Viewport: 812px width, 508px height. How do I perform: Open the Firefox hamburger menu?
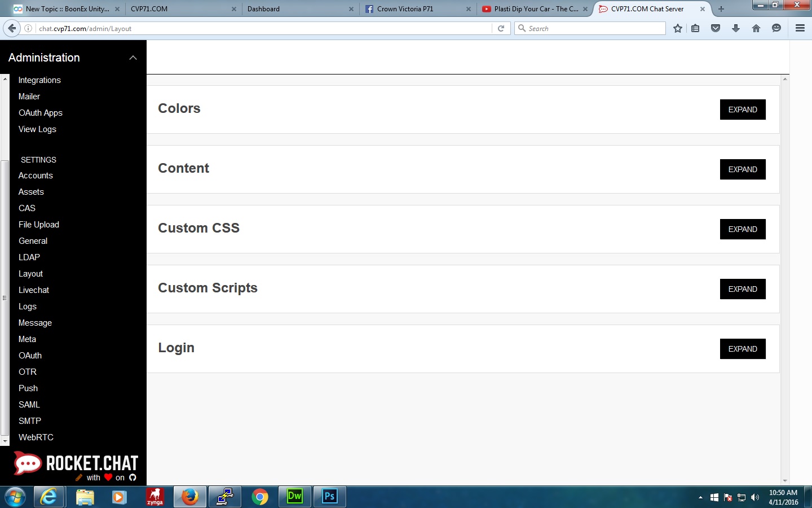[800, 28]
